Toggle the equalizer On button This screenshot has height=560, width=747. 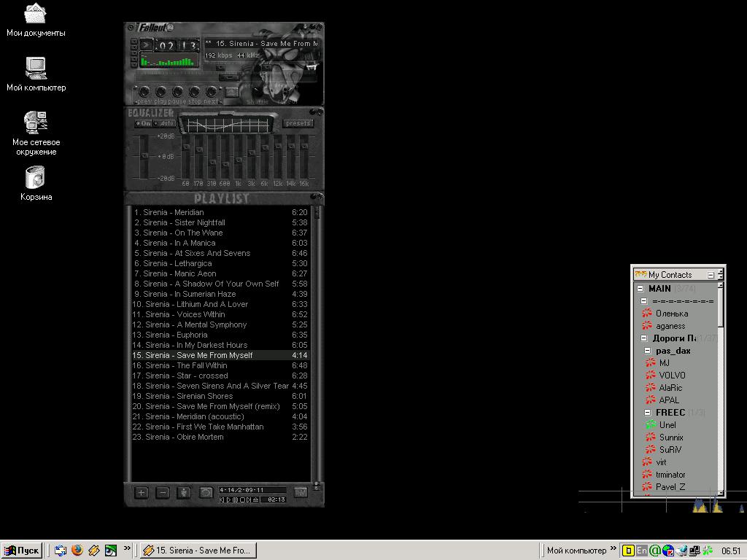[143, 124]
